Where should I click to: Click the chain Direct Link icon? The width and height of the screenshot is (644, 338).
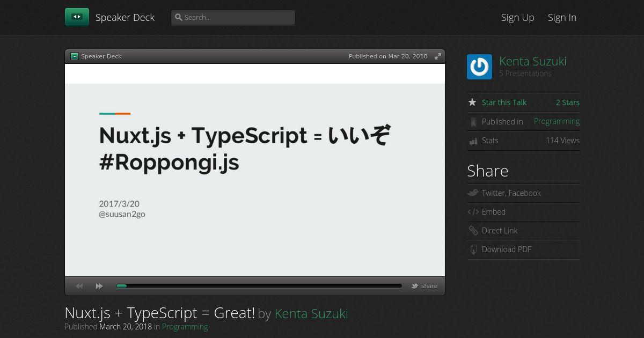coord(473,231)
